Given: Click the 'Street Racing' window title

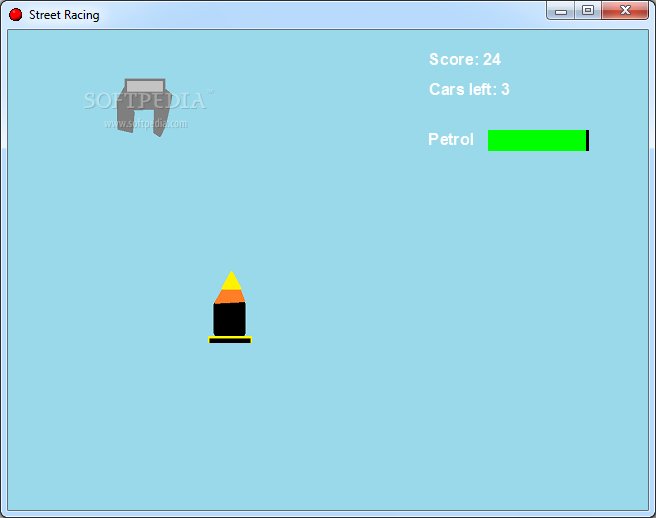Looking at the screenshot, I should point(64,15).
